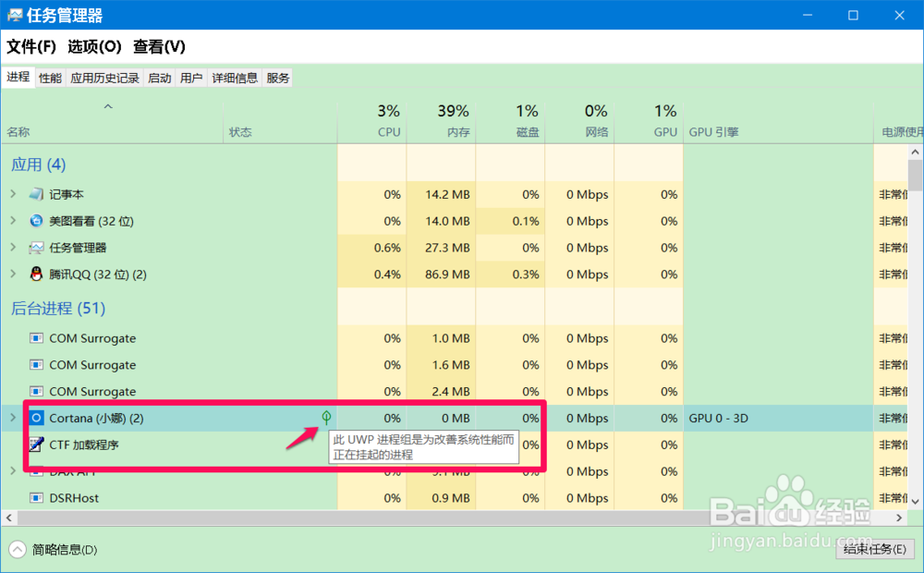This screenshot has height=573, width=924.
Task: Sort by the 名称 column header
Action: (112, 123)
